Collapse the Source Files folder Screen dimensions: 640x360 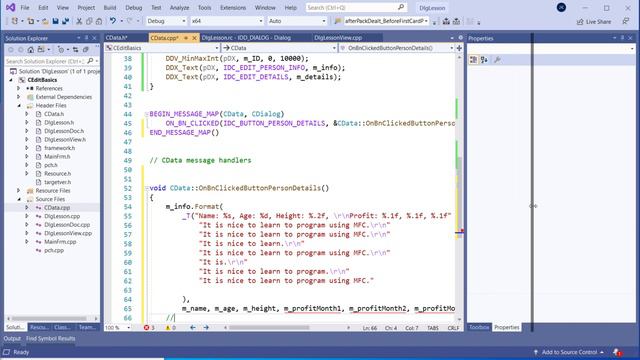point(19,199)
